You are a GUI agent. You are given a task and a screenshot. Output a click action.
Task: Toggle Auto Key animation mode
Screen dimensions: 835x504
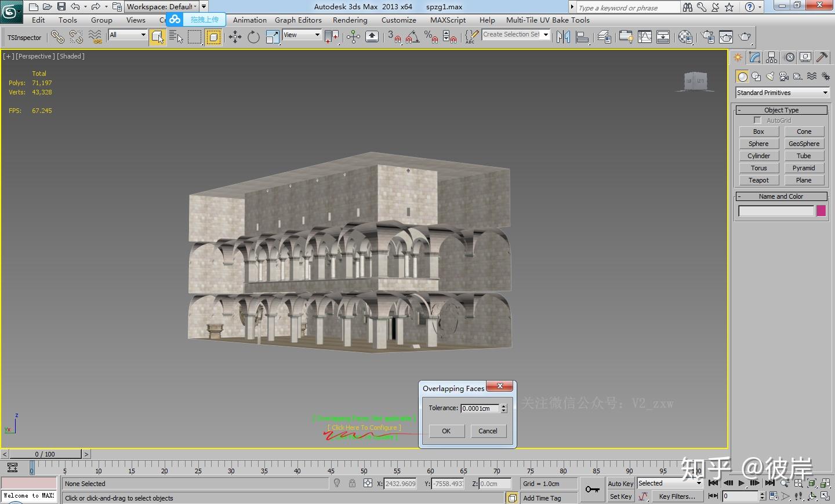click(620, 484)
